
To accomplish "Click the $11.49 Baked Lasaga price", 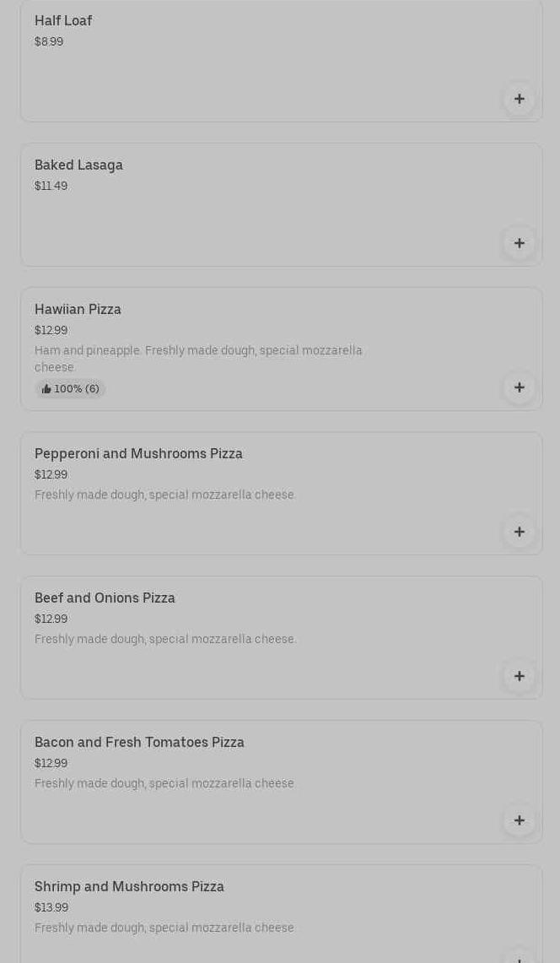I will coord(51,187).
